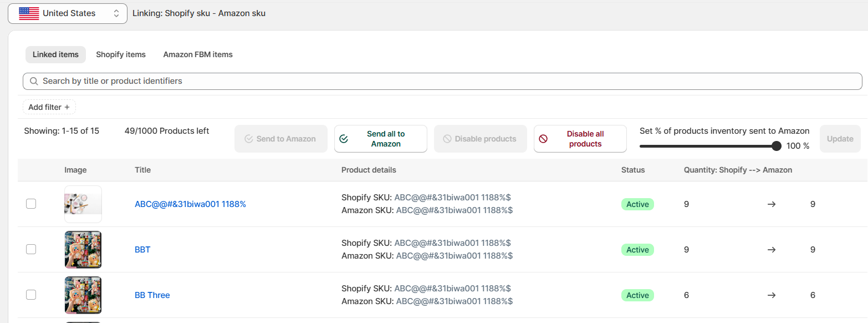
Task: Click the inventory percentage slider handle
Action: (x=777, y=146)
